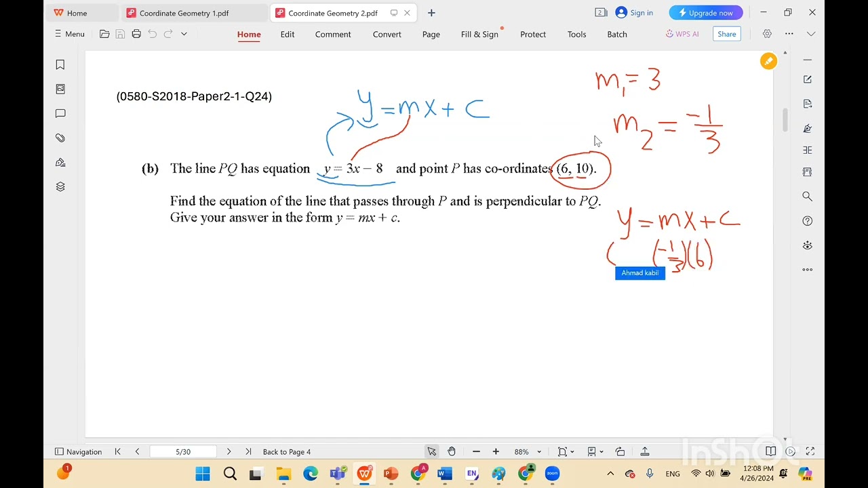Switch to the Page ribbon tab
Screen dimensions: 868x488
click(431, 34)
